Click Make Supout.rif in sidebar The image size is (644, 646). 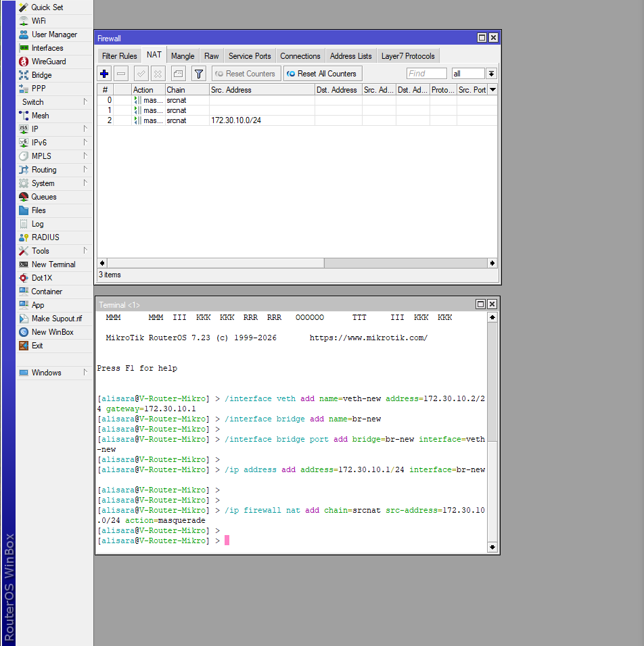pyautogui.click(x=54, y=319)
